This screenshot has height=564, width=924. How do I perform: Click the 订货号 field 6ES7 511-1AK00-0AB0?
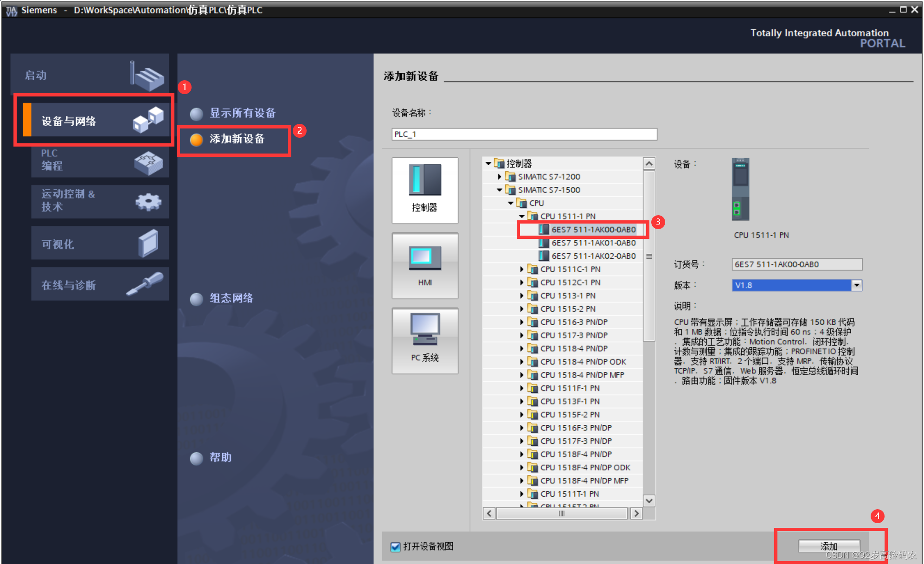point(797,264)
